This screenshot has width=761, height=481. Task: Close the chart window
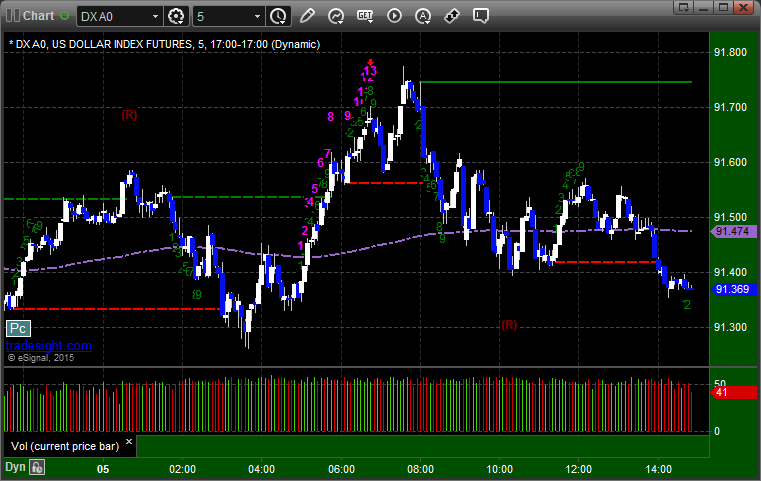tap(743, 7)
